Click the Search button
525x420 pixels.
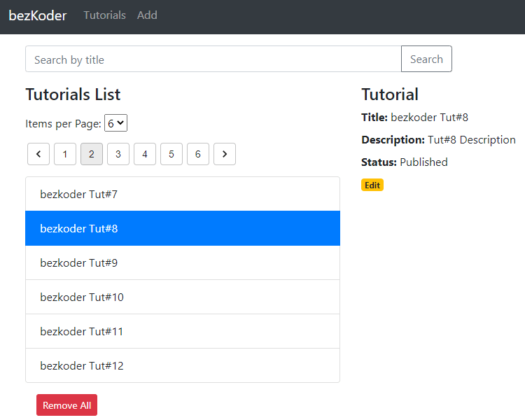click(426, 59)
